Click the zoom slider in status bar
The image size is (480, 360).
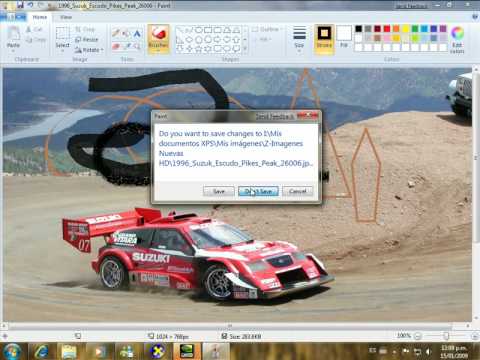pyautogui.click(x=446, y=336)
